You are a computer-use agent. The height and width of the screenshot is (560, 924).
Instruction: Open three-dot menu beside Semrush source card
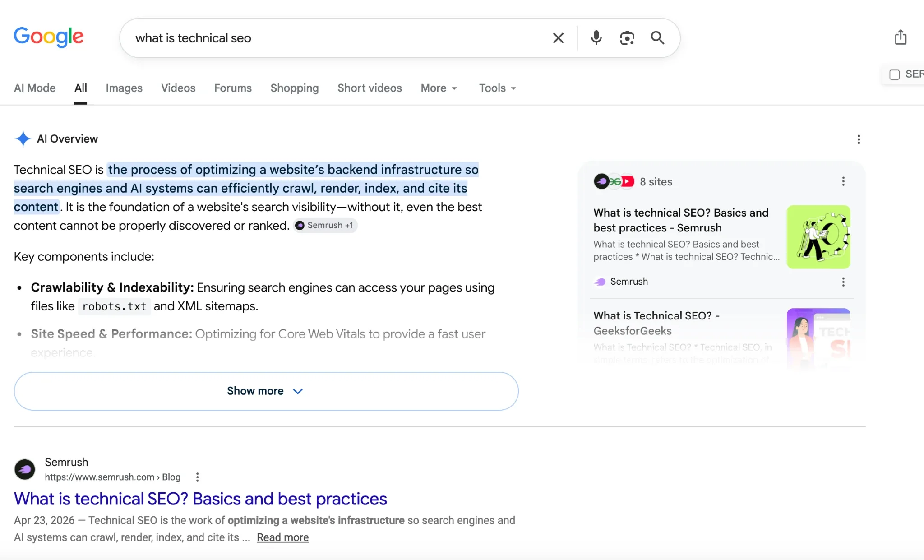(843, 282)
